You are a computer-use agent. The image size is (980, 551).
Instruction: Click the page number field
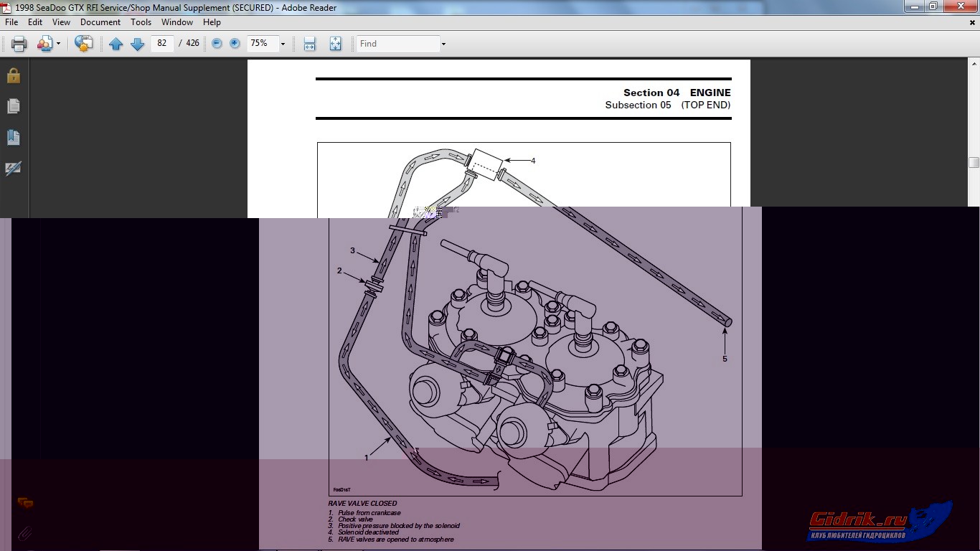coord(162,44)
